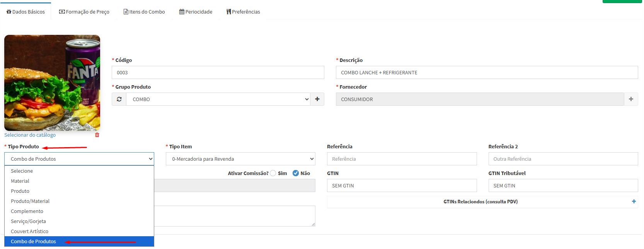This screenshot has height=249, width=644.
Task: Switch to Formação de Preço tab
Action: 84,12
